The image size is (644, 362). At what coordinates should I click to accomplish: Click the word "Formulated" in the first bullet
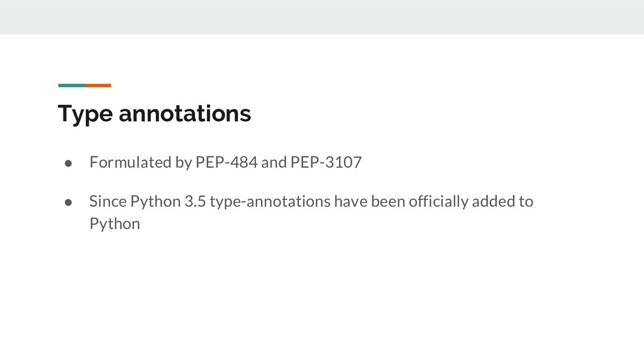(131, 163)
